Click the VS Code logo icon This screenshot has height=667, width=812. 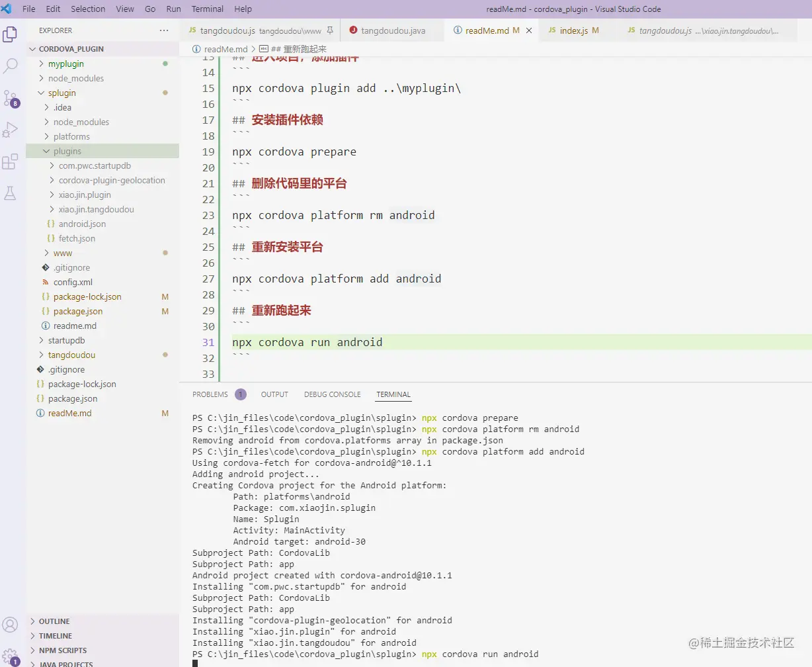point(7,9)
